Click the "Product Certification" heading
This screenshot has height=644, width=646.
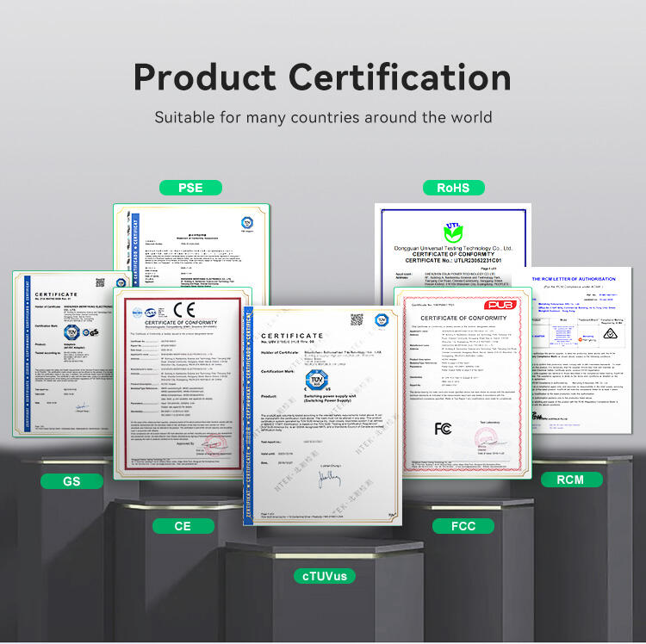click(x=322, y=77)
